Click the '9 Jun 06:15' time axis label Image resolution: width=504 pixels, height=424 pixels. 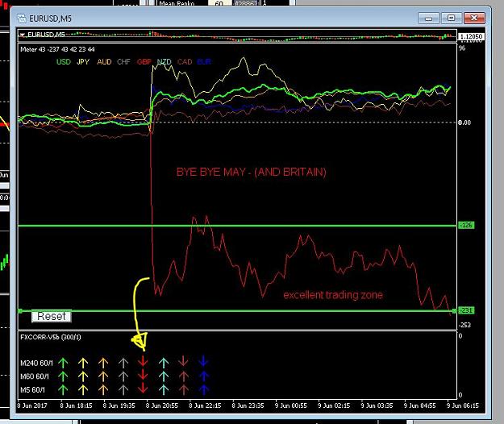[463, 405]
